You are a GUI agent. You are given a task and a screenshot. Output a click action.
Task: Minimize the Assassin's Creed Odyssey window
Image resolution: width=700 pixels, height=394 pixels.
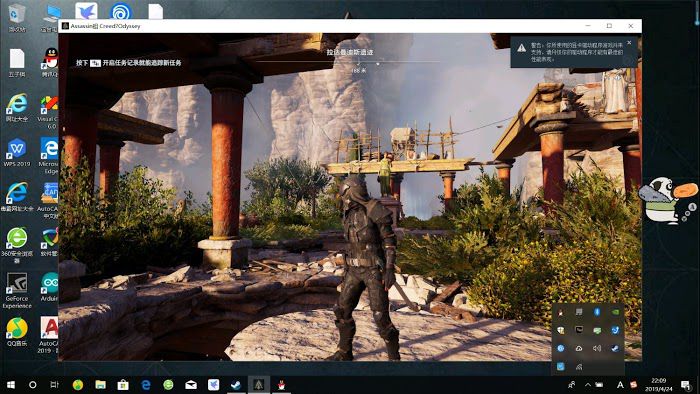coord(588,26)
